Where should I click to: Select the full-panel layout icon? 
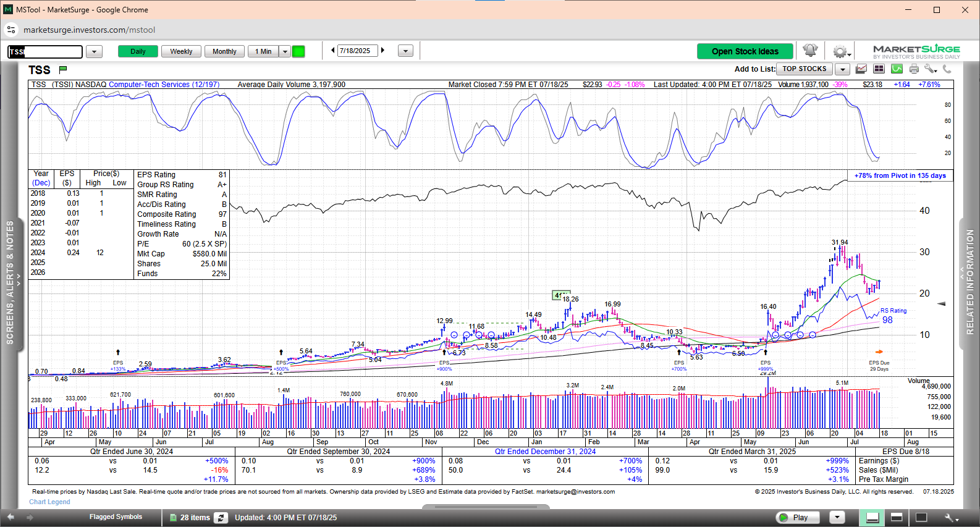[921, 518]
